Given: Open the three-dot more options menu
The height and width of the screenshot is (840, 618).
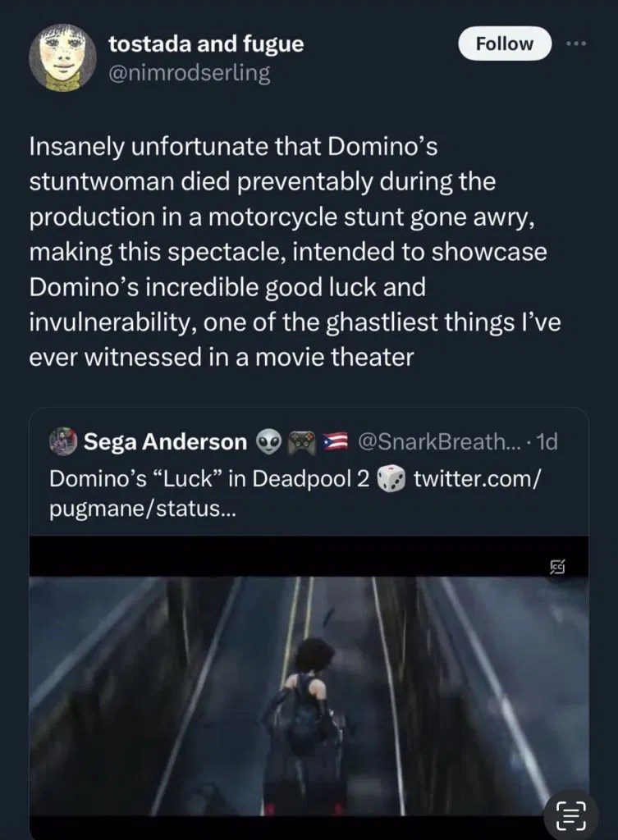Looking at the screenshot, I should click(x=578, y=43).
